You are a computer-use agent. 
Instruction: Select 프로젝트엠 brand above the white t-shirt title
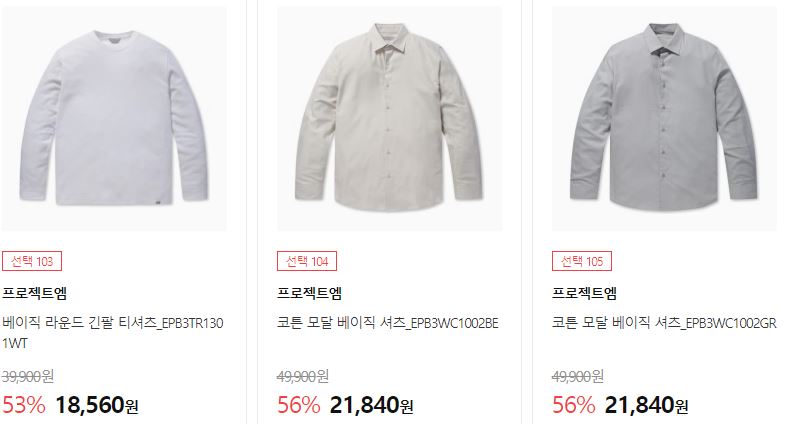[x=34, y=293]
